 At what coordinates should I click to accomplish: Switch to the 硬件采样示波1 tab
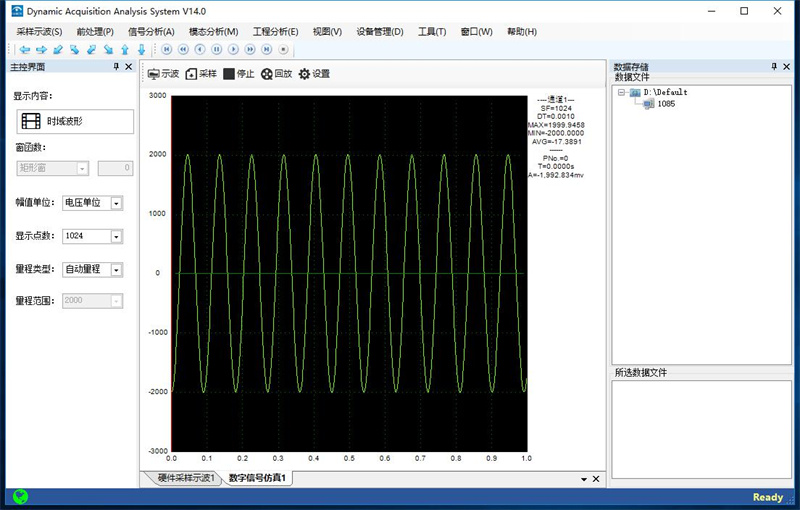tap(186, 478)
